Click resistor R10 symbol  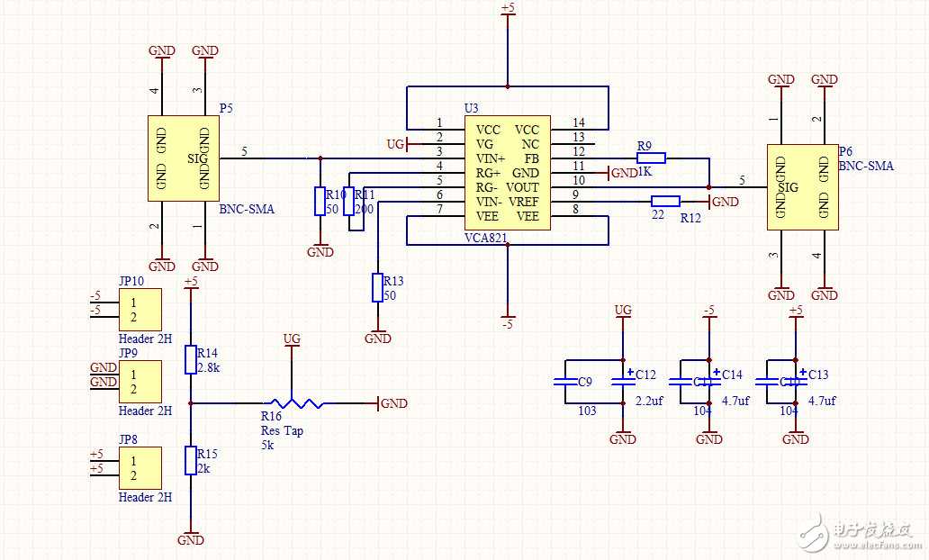[x=320, y=201]
